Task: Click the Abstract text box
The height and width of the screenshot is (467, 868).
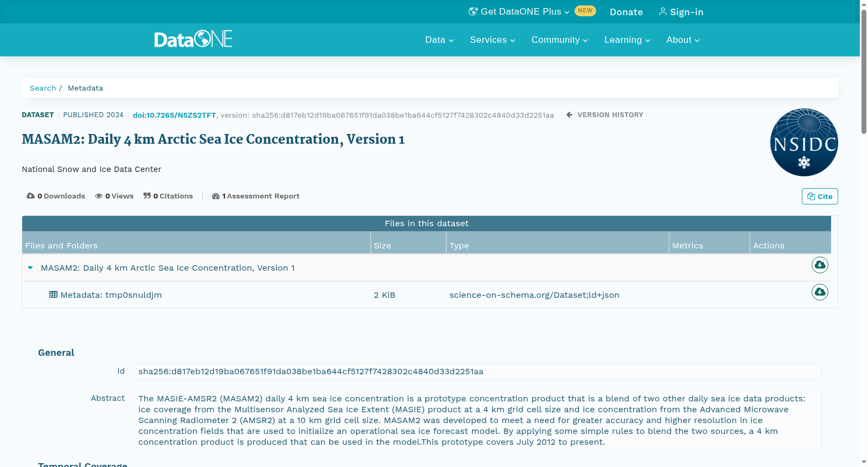Action: pyautogui.click(x=478, y=420)
